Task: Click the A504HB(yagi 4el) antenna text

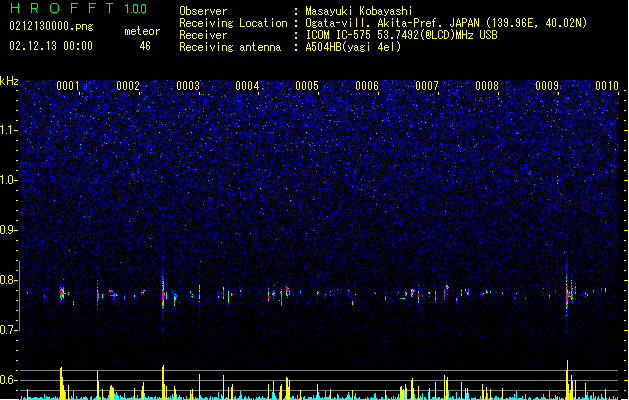Action: pos(353,47)
